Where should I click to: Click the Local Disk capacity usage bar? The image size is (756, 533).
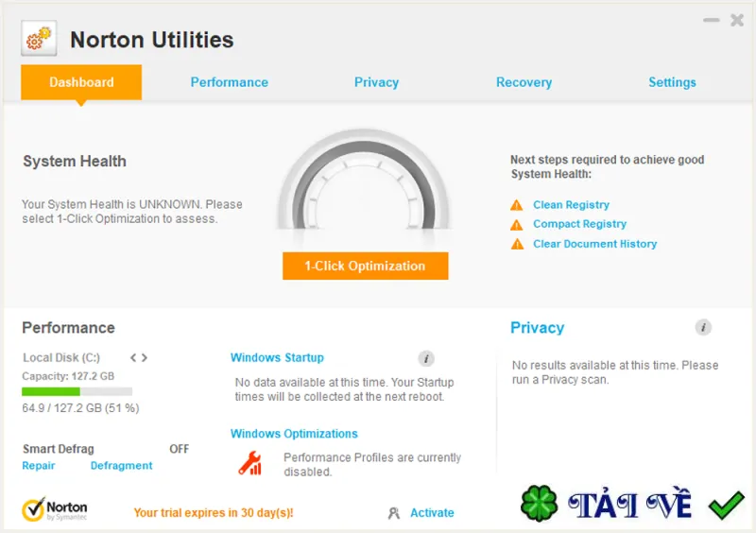(77, 391)
